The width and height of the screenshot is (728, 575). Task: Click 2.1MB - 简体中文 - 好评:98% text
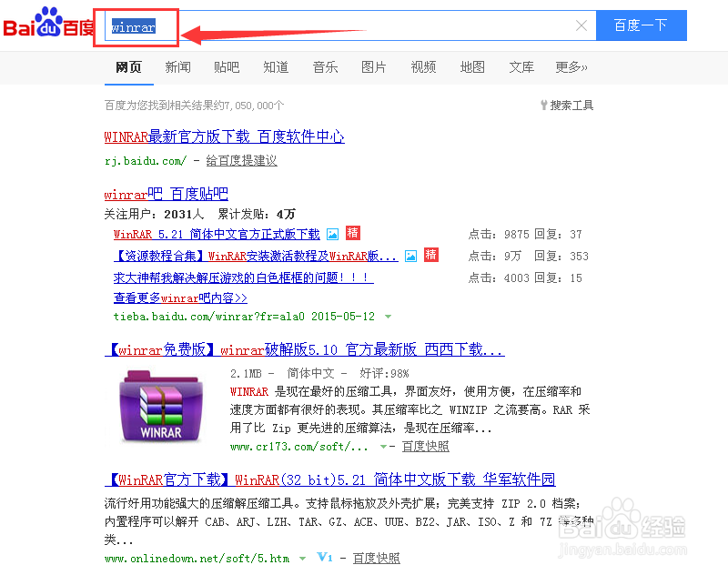pos(319,374)
